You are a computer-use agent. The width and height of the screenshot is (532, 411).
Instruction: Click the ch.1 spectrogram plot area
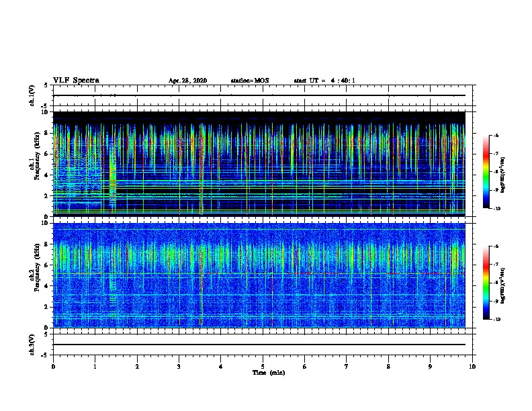click(259, 164)
